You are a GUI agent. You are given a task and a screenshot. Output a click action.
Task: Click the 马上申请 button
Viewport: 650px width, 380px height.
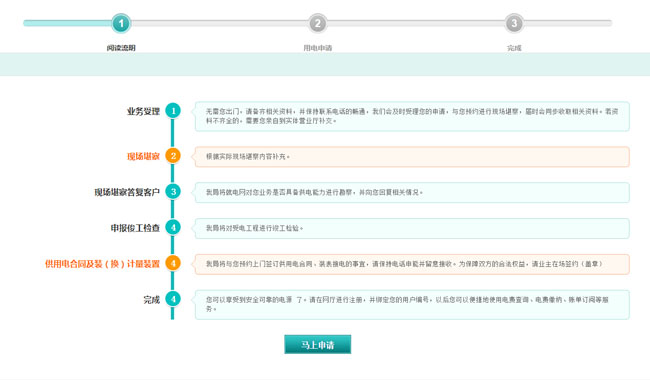pos(318,344)
